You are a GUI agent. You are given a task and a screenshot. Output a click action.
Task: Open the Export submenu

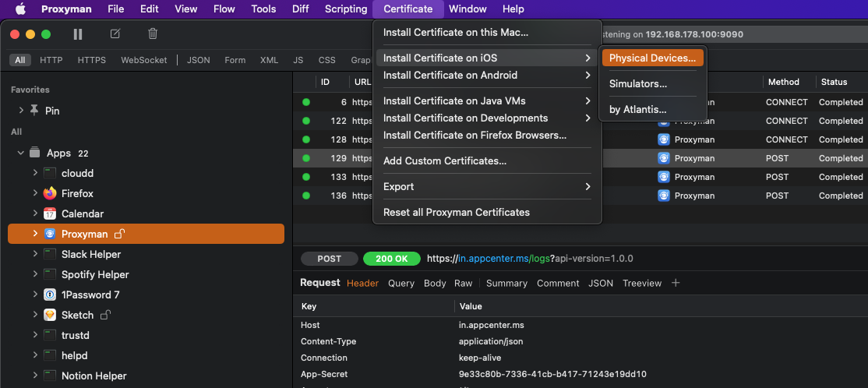point(487,186)
